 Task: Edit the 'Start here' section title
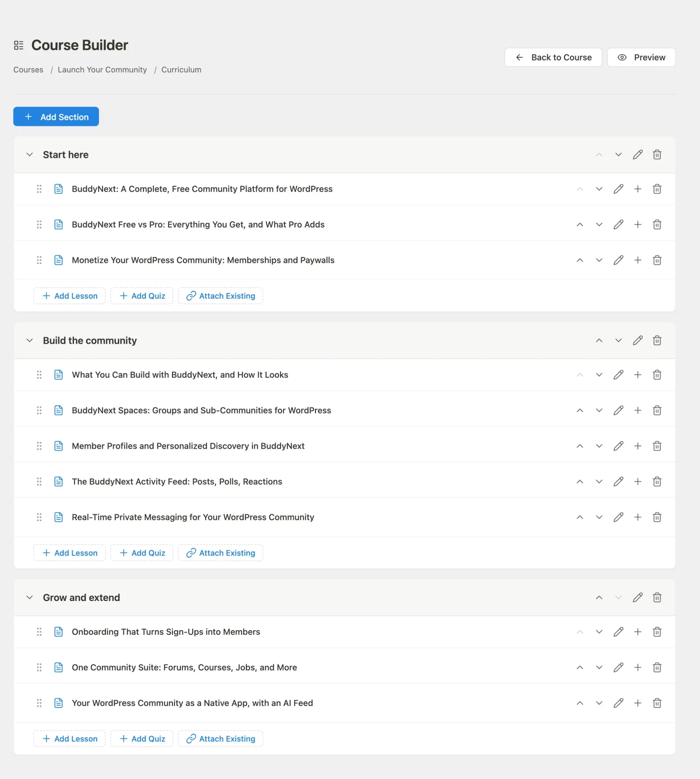[637, 155]
